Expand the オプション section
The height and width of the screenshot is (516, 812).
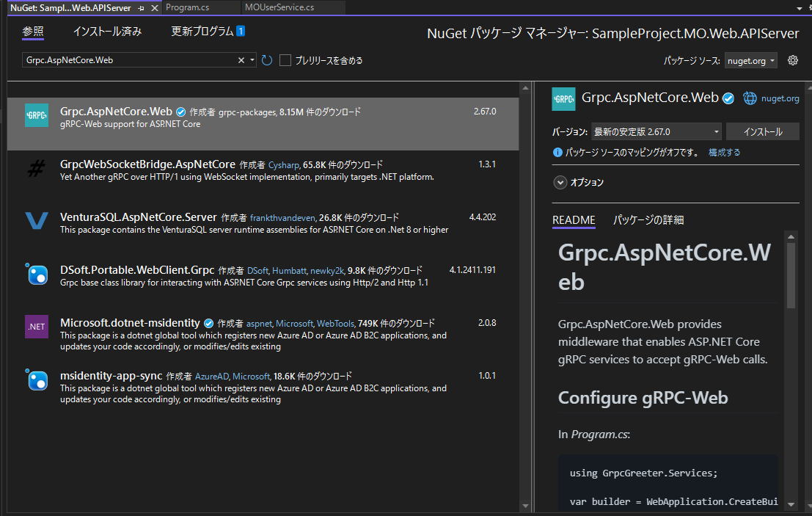(x=560, y=182)
